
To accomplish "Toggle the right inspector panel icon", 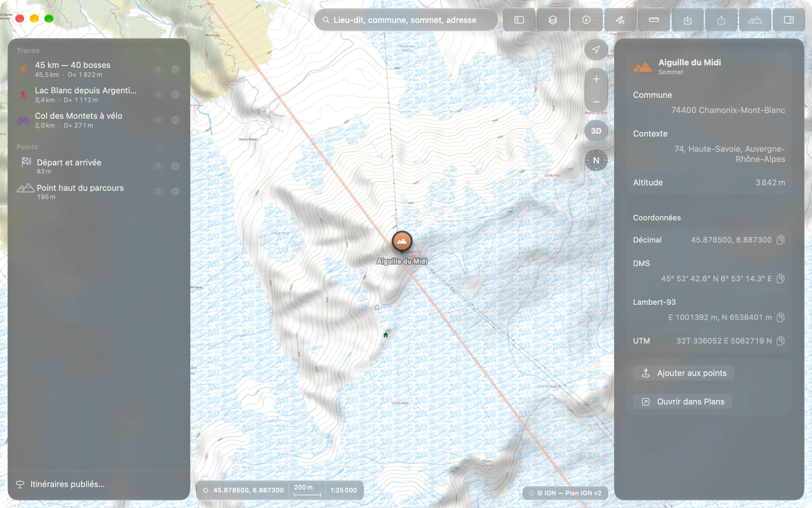I will (x=789, y=20).
